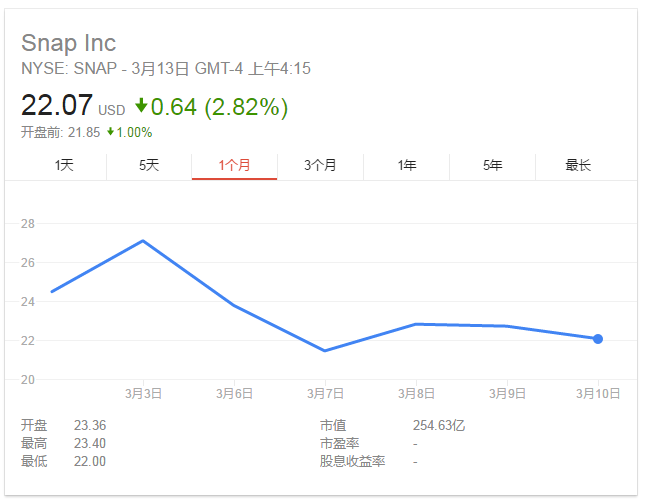Click the blue endpoint dot on chart
The image size is (651, 499).
[x=598, y=339]
